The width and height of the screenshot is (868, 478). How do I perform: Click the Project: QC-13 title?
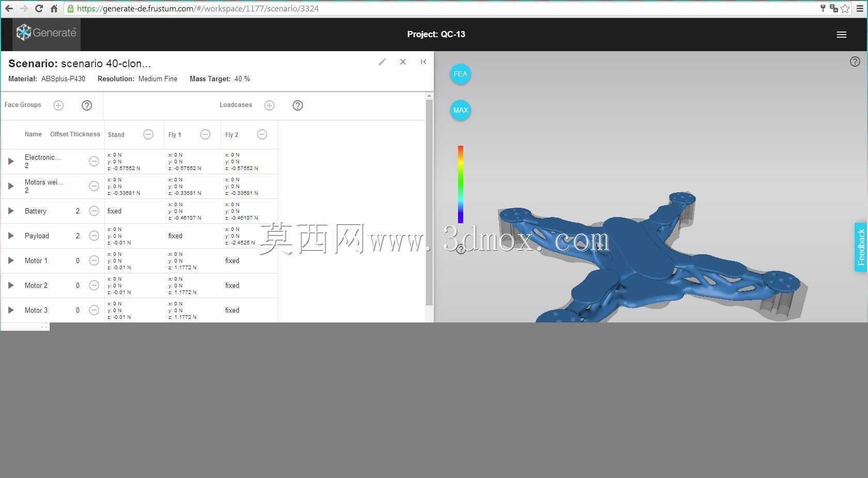(436, 35)
